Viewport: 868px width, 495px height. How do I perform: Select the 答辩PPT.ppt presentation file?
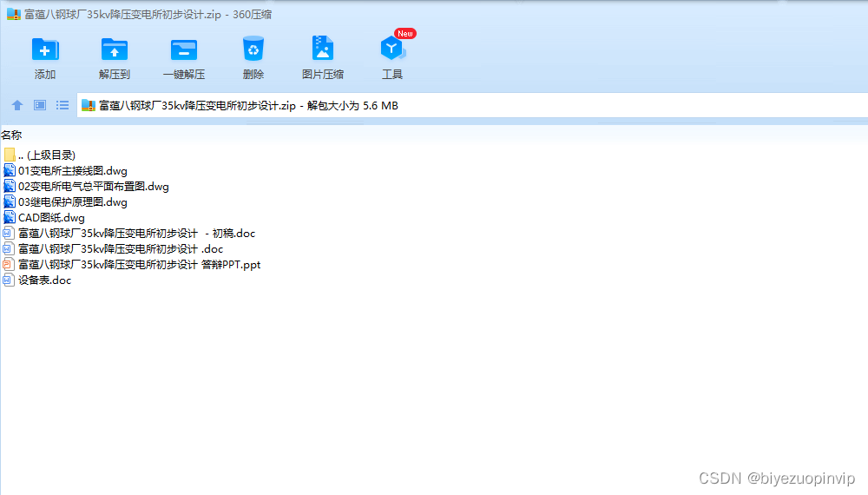(x=139, y=265)
